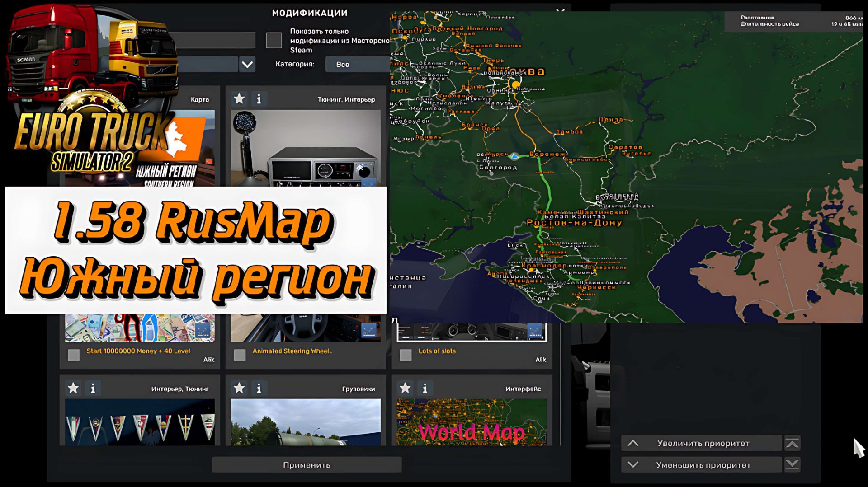868x487 pixels.
Task: Click Ростов-на-Дону on the map
Action: pyautogui.click(x=574, y=223)
